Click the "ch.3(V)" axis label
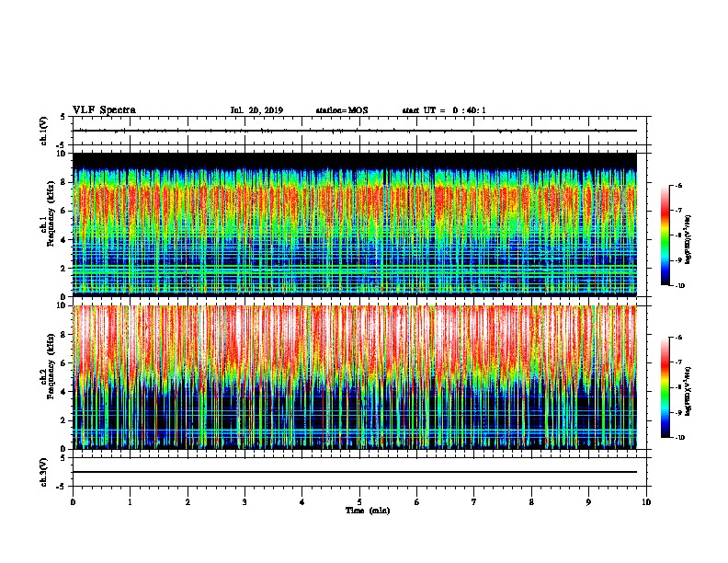 44,472
